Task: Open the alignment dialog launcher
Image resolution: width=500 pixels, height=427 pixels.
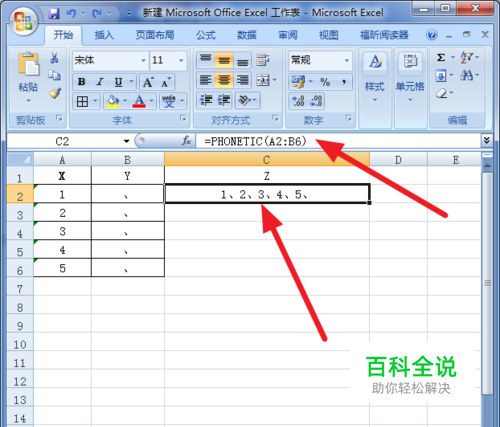Action: coord(275,118)
